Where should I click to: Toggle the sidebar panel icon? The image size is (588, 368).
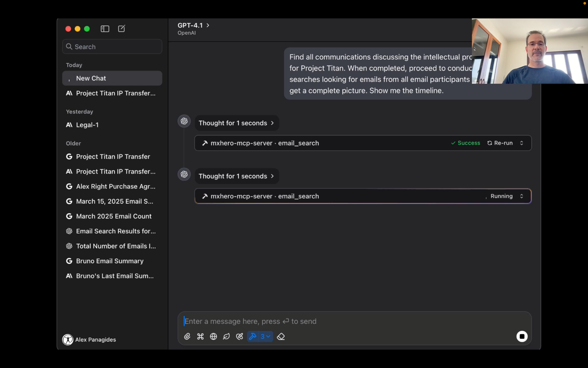click(x=105, y=29)
